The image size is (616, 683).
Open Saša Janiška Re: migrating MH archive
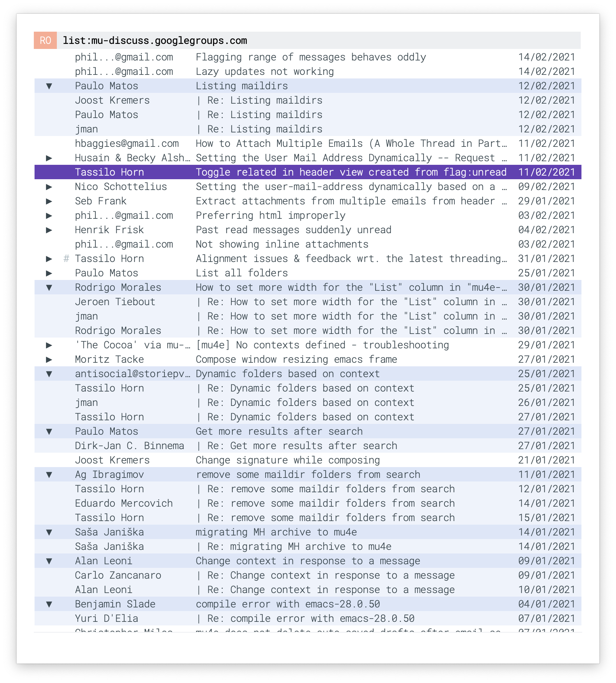(x=308, y=547)
